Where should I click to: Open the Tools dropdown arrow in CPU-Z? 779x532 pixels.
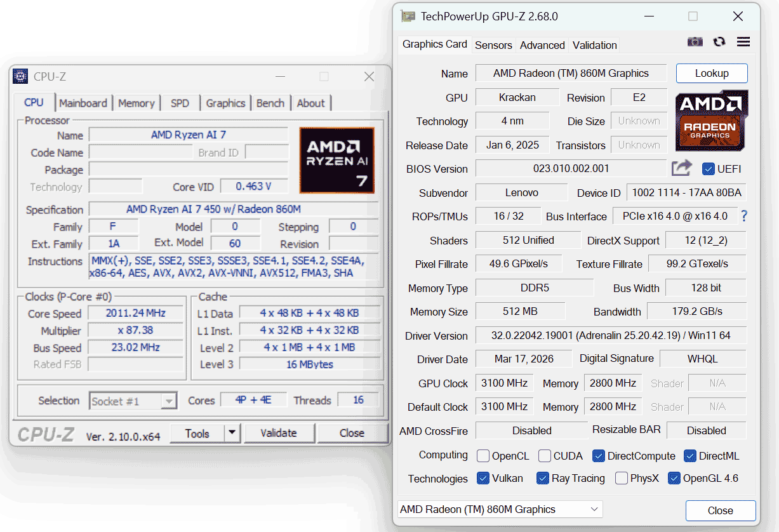(232, 433)
